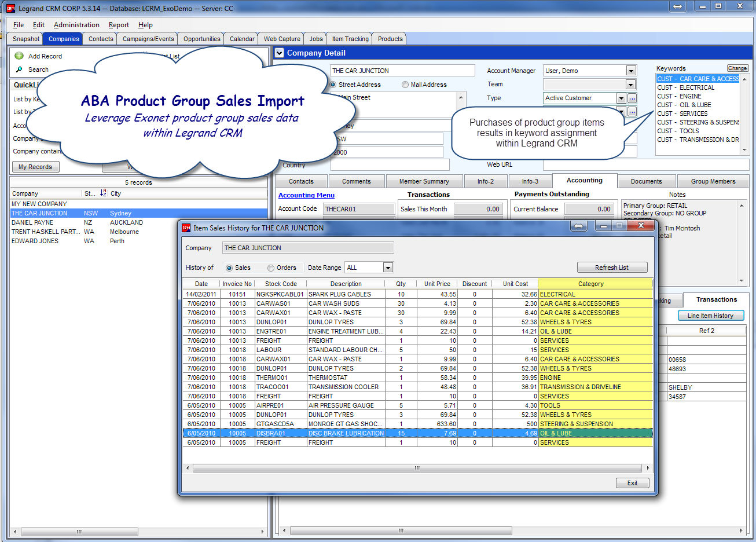Open the Item Tracking tab
756x542 pixels.
pyautogui.click(x=350, y=39)
